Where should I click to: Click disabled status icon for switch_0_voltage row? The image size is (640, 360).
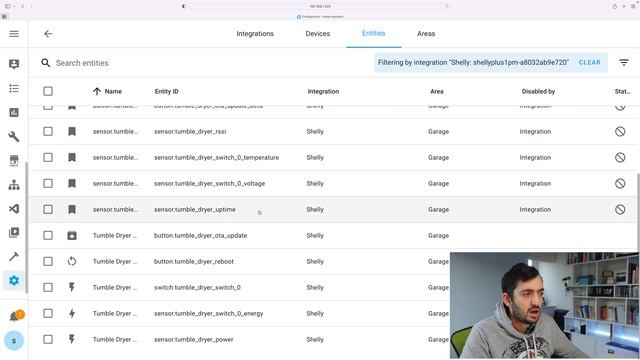(x=620, y=184)
